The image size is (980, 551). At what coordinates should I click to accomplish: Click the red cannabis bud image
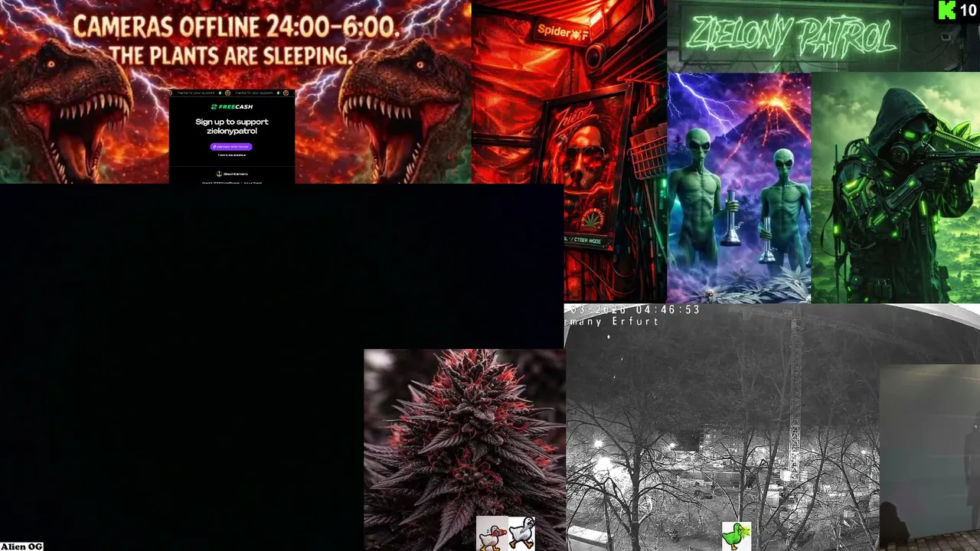(464, 450)
